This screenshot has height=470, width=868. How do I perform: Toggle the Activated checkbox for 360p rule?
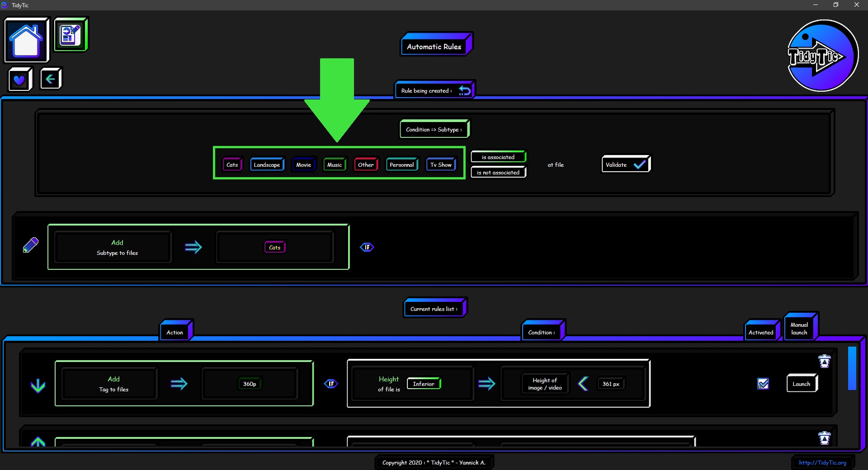pos(763,384)
